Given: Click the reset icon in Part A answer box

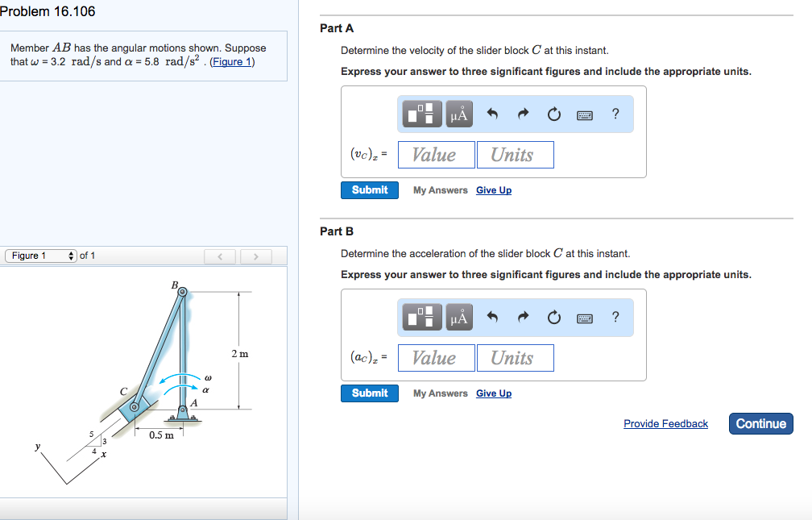Looking at the screenshot, I should pos(553,114).
